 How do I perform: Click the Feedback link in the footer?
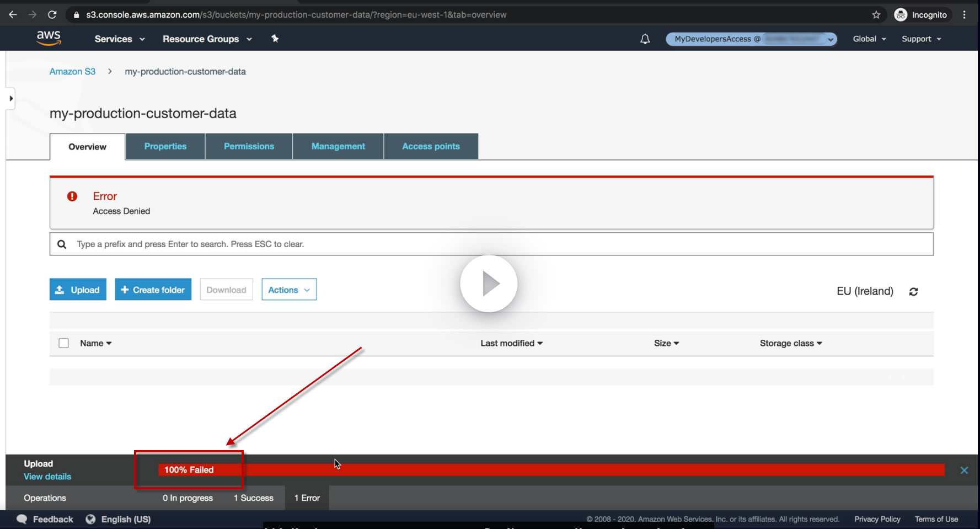tap(53, 519)
